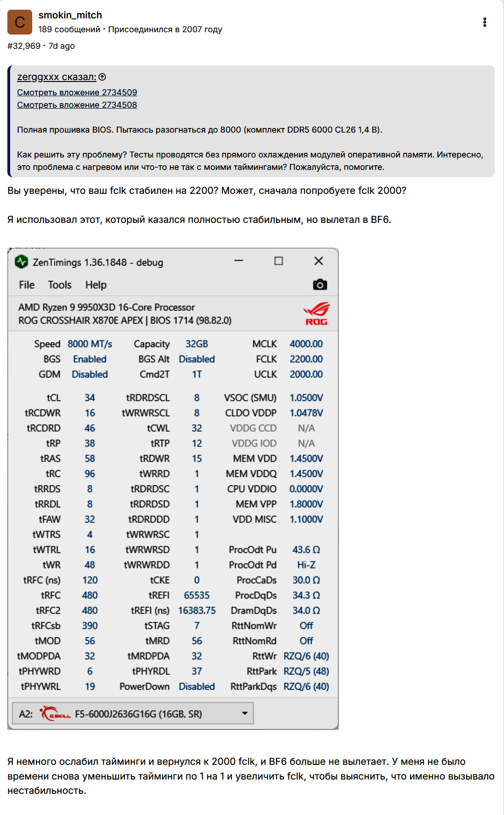504x815 pixels.
Task: Click the tCL value 34
Action: (90, 398)
